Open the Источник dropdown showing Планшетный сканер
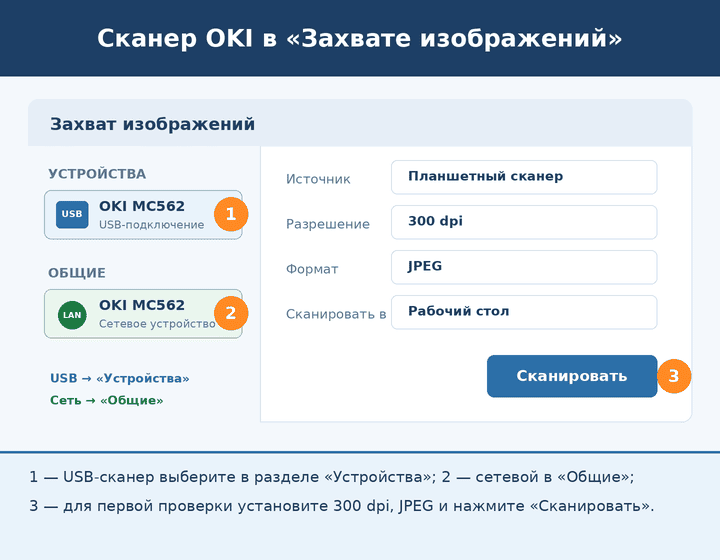The image size is (720, 560). (x=524, y=177)
